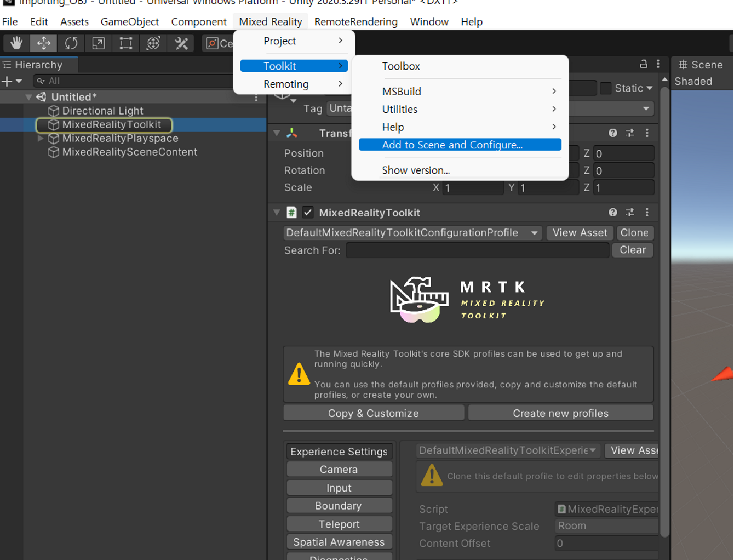Select the Hand tool in the toolbar
This screenshot has height=560, width=734.
click(x=16, y=43)
